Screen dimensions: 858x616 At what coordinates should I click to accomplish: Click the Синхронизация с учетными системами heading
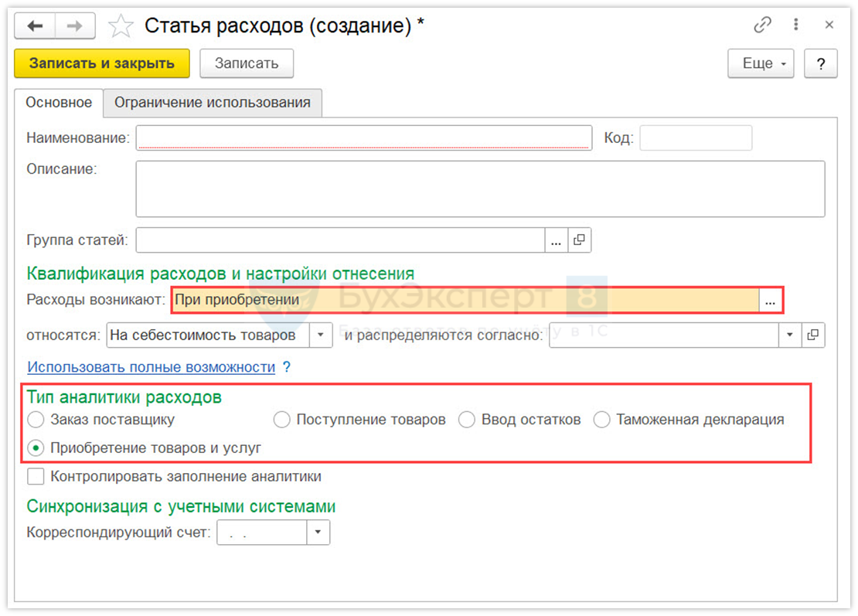tap(181, 506)
